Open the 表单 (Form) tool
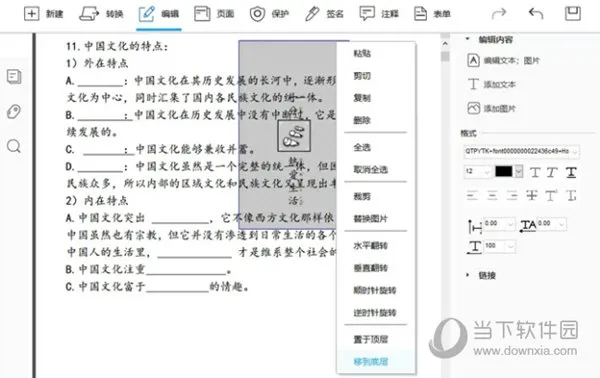The width and height of the screenshot is (600, 378). tap(432, 14)
